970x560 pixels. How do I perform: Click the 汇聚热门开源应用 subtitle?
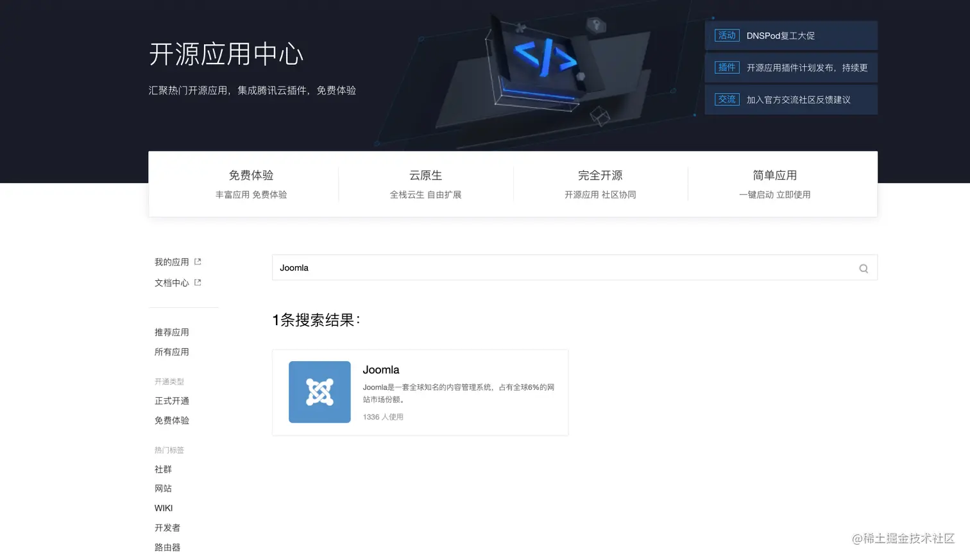click(x=252, y=90)
